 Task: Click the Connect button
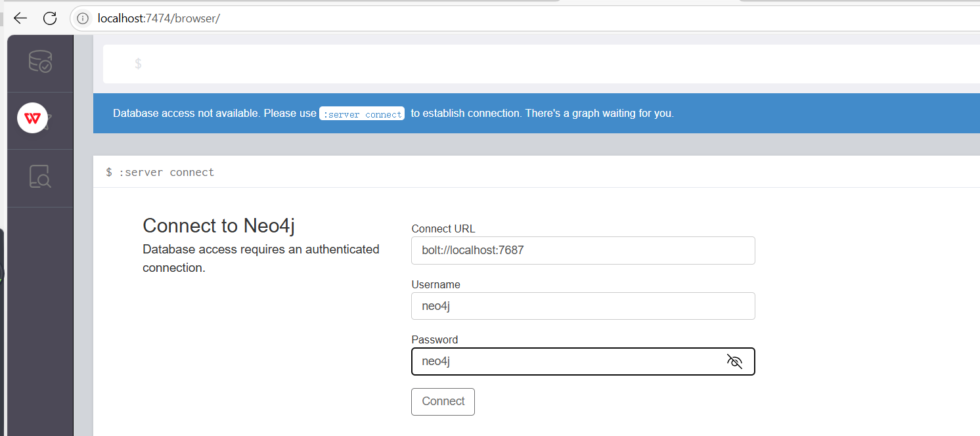443,402
